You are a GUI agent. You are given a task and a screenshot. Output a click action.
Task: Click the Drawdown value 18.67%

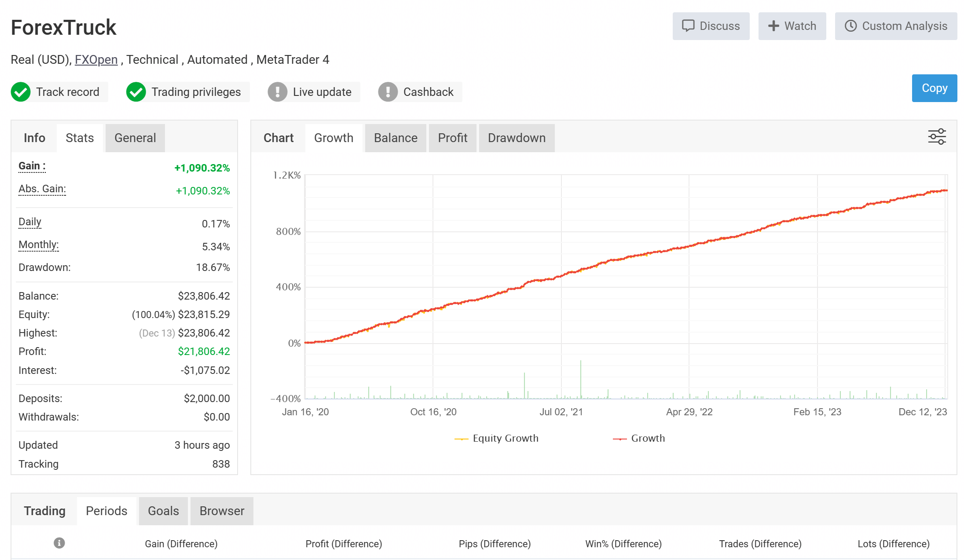[213, 267]
